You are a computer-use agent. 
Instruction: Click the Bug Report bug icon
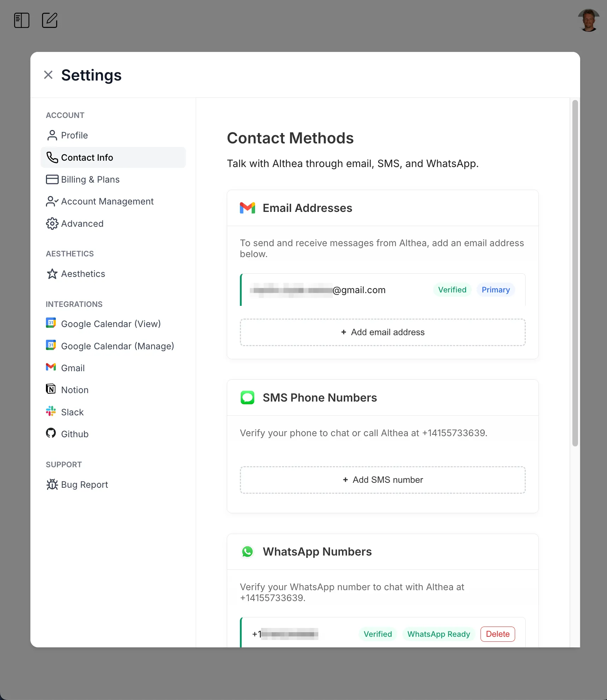click(x=52, y=484)
